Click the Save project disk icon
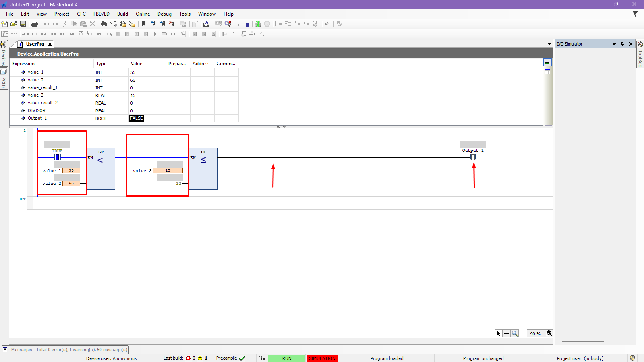The width and height of the screenshot is (644, 362). coord(23,24)
